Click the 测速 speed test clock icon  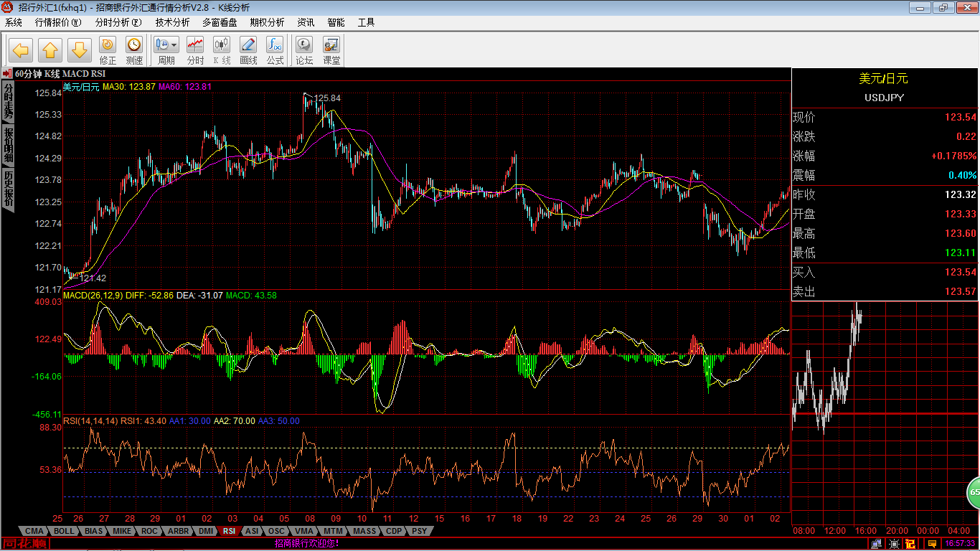coord(134,51)
